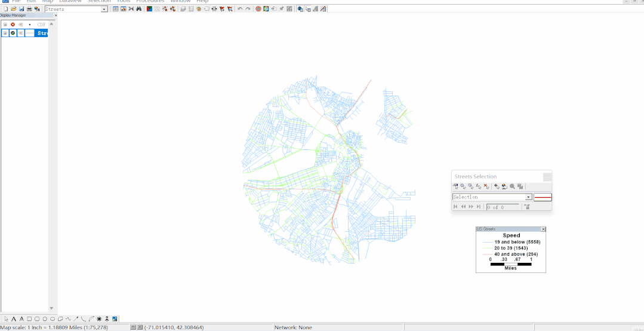Print the map with the printer icon
The image size is (644, 331).
[x=29, y=8]
